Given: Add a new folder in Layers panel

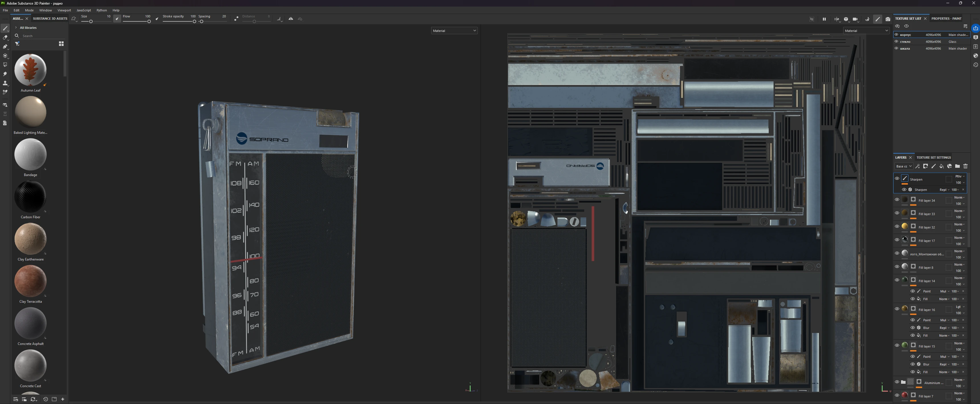Looking at the screenshot, I should (957, 166).
